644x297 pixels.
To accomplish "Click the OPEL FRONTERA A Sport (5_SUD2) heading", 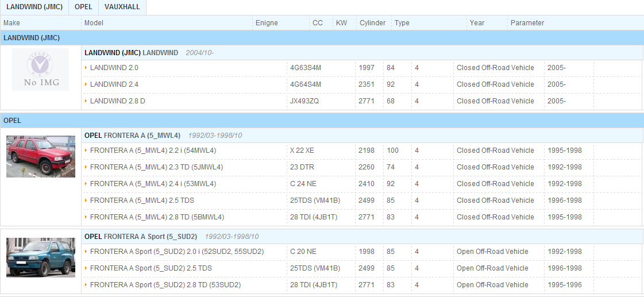I will [x=141, y=237].
